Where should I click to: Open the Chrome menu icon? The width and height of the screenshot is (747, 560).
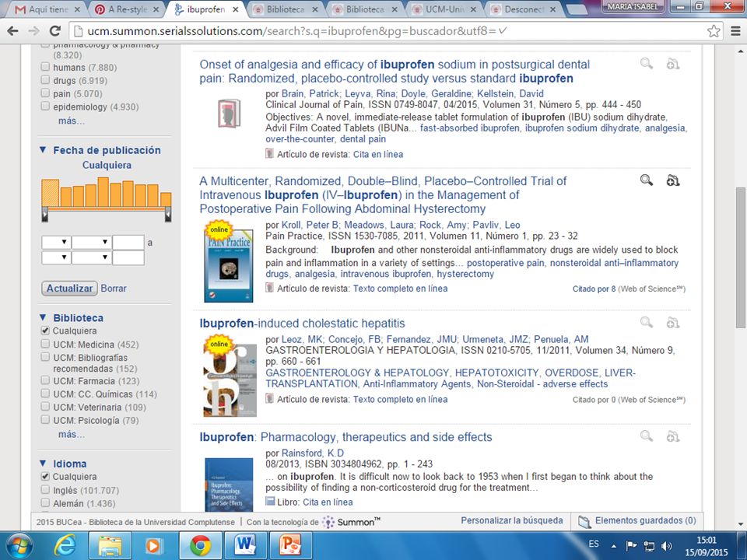click(735, 31)
